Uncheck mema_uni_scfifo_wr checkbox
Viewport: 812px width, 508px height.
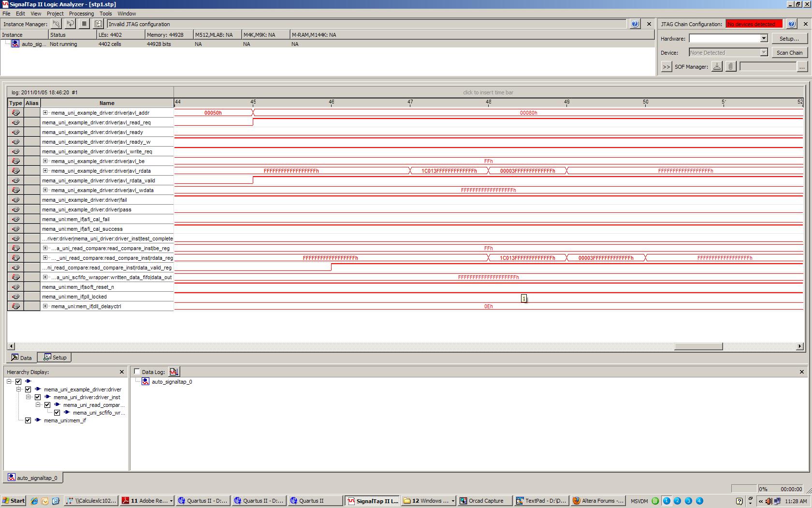coord(57,413)
